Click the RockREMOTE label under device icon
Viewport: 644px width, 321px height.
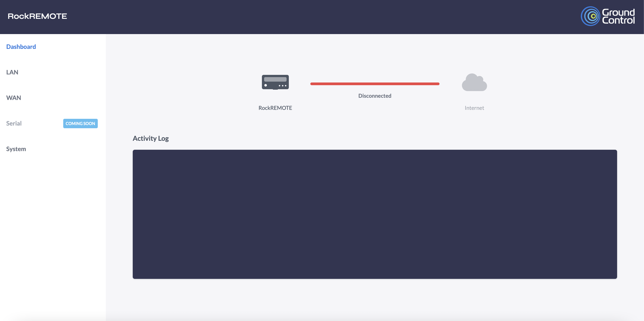[x=275, y=108]
